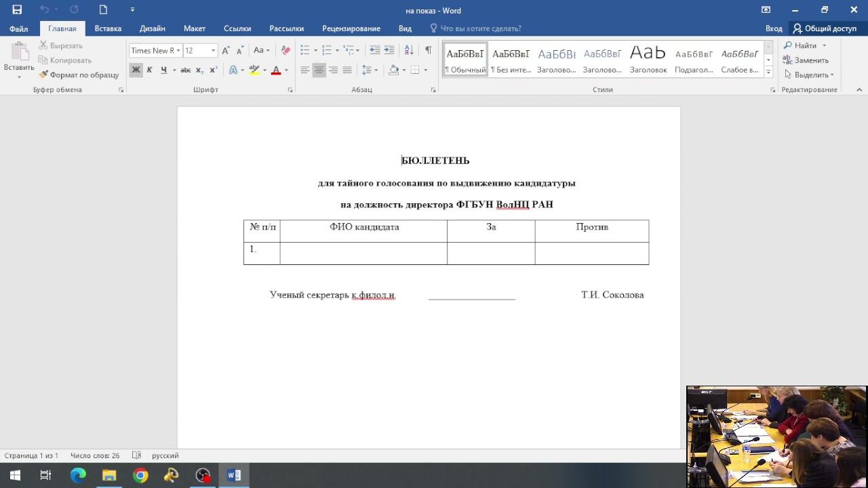Align text to the right

(333, 70)
